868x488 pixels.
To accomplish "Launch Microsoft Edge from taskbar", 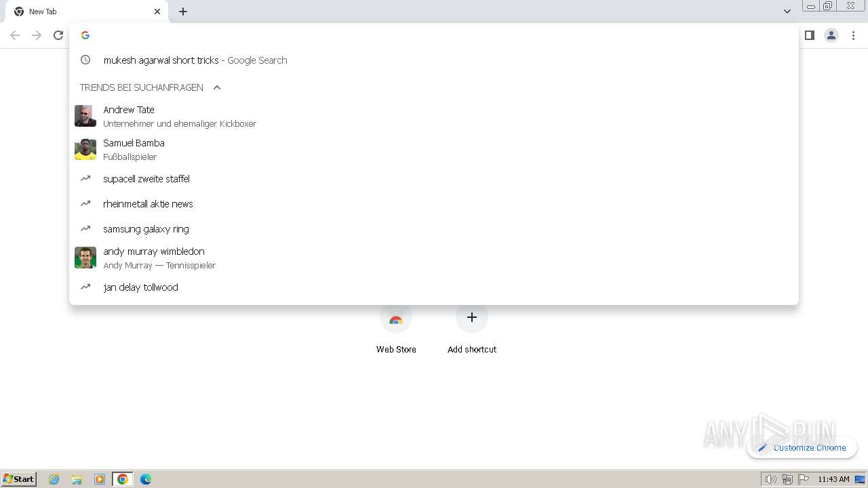I will coord(146,479).
